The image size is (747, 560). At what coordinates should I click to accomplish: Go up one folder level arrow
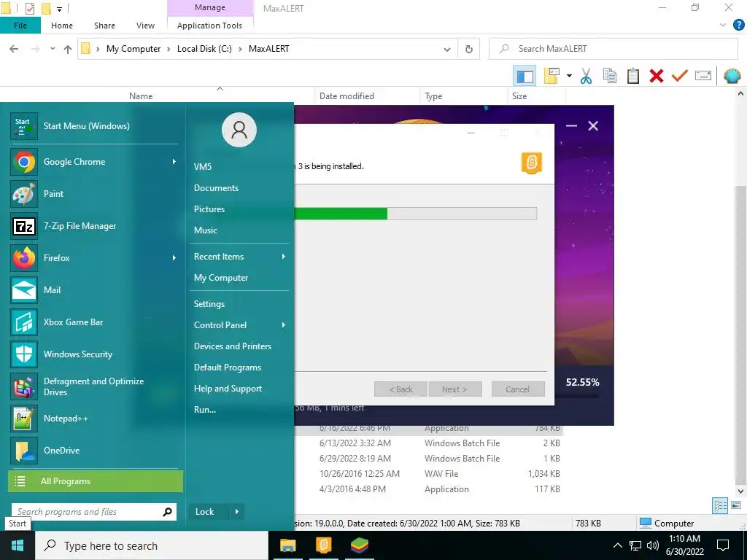[x=68, y=49]
